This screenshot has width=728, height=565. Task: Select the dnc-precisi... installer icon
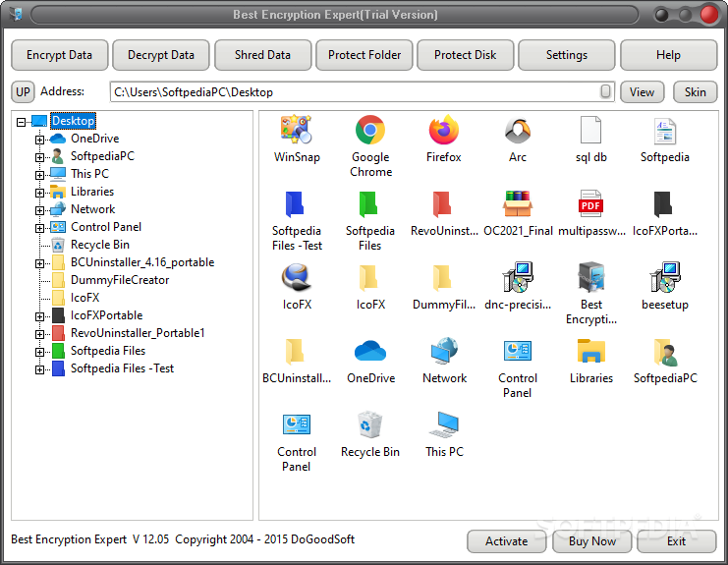517,277
